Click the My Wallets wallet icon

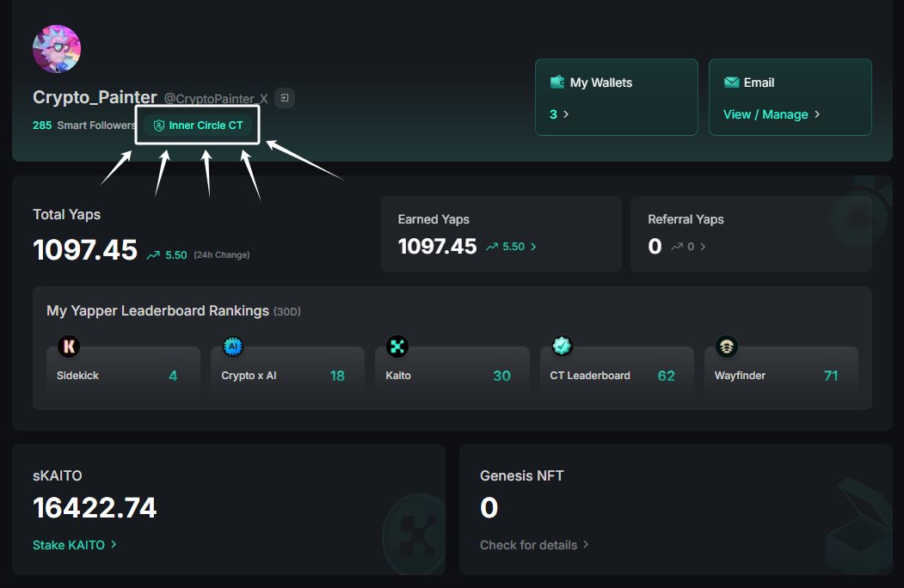click(x=557, y=83)
